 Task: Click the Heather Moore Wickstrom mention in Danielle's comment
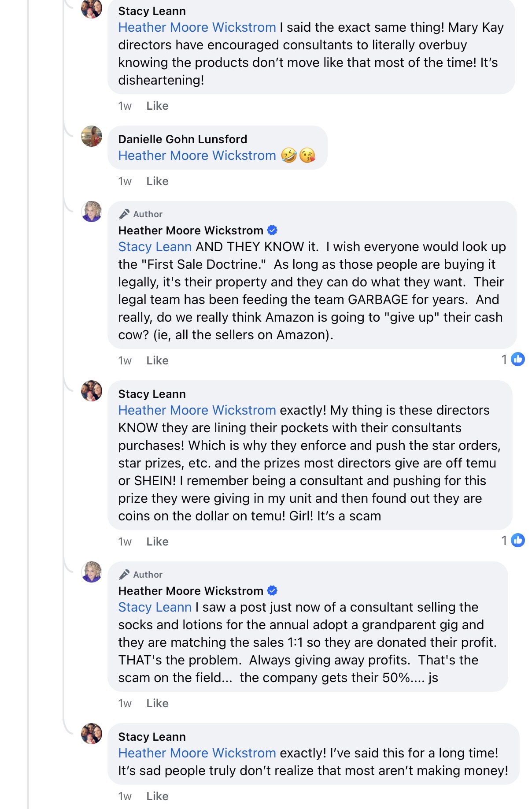(x=197, y=156)
